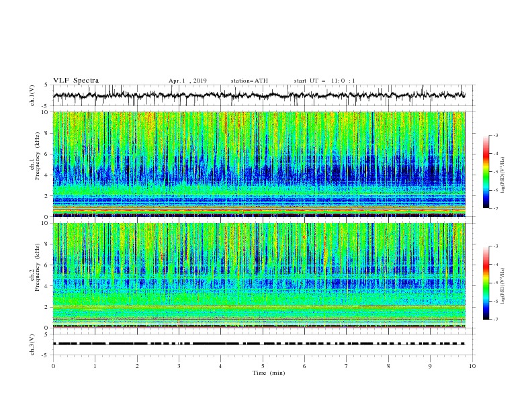
Task: Click the time axis tick label "7"
Action: pos(347,366)
